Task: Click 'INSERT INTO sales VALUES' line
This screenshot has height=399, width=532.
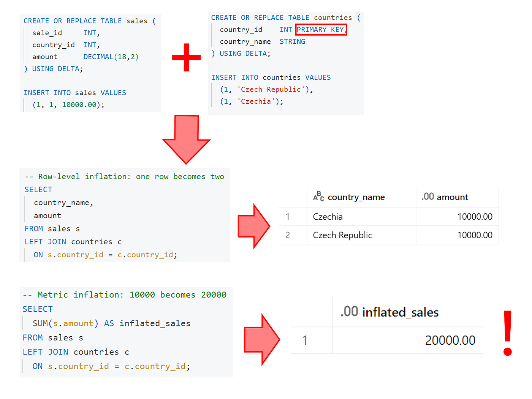Action: tap(75, 93)
